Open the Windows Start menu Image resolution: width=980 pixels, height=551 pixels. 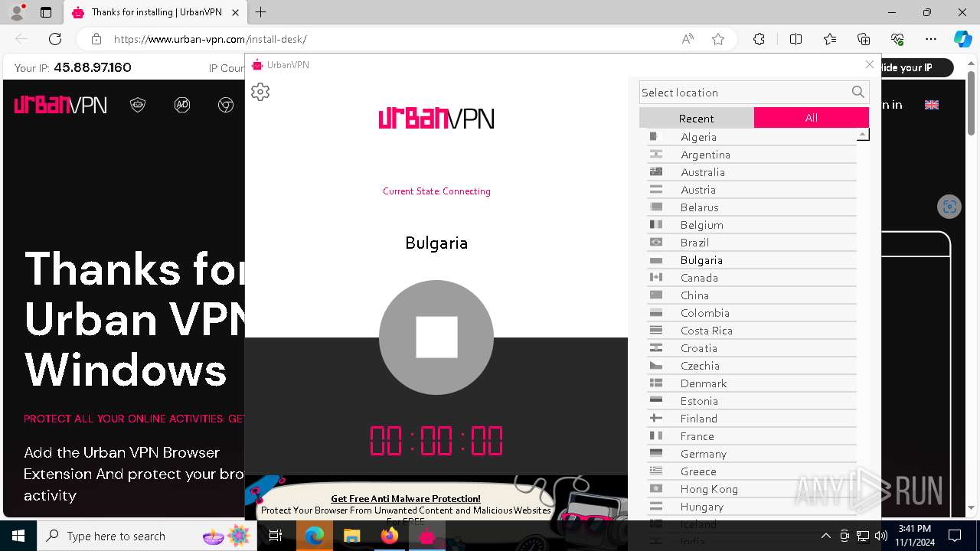click(18, 536)
